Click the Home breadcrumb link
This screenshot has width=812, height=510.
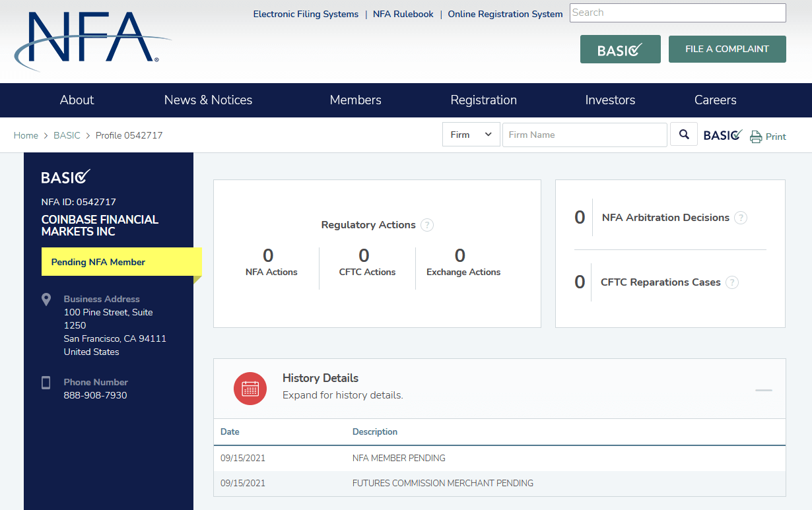pyautogui.click(x=26, y=135)
